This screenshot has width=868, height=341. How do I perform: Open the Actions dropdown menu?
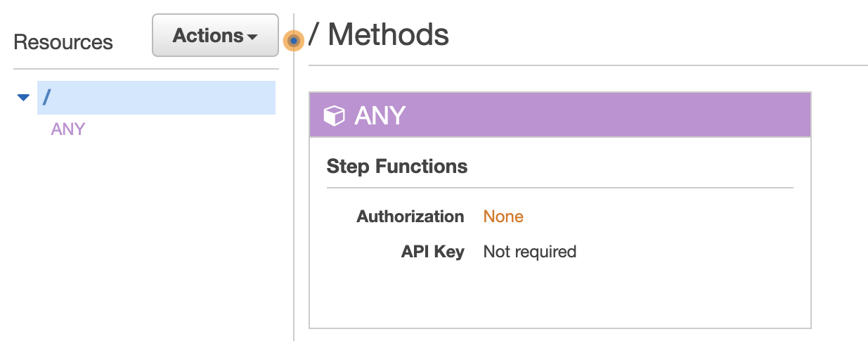pyautogui.click(x=215, y=35)
